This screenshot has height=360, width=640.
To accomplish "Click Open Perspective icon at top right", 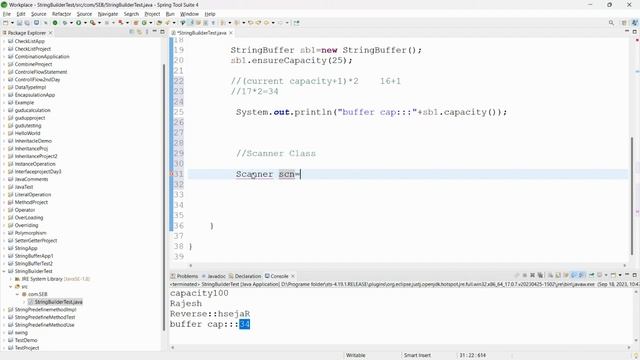I will pyautogui.click(x=624, y=23).
